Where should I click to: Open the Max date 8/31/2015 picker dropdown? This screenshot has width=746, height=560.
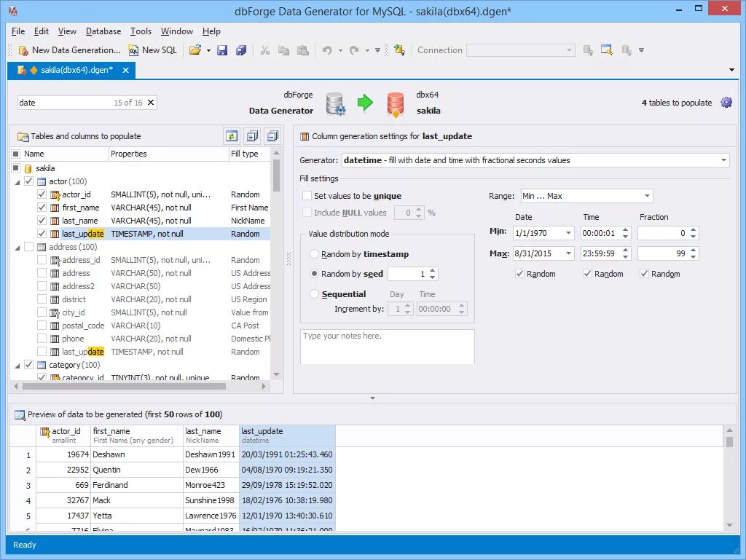pyautogui.click(x=568, y=253)
